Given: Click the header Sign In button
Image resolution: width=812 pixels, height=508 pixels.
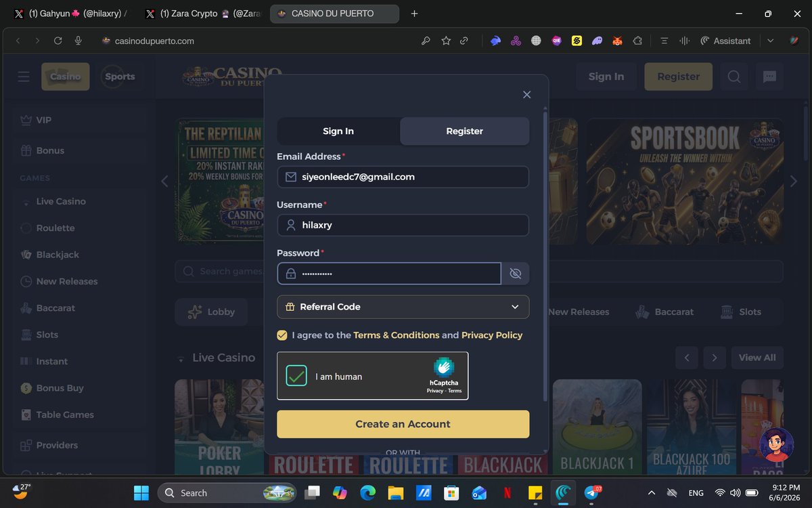Looking at the screenshot, I should (x=606, y=77).
